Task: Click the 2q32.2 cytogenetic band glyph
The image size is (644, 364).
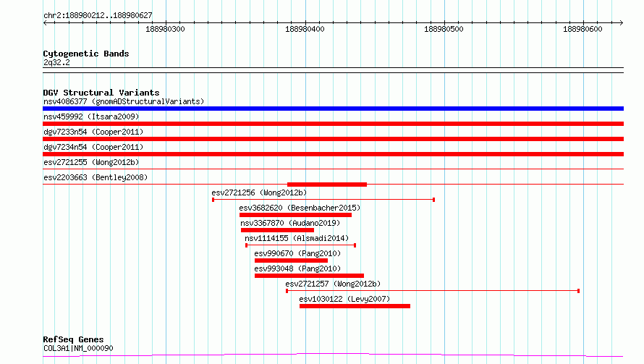Action: click(333, 70)
